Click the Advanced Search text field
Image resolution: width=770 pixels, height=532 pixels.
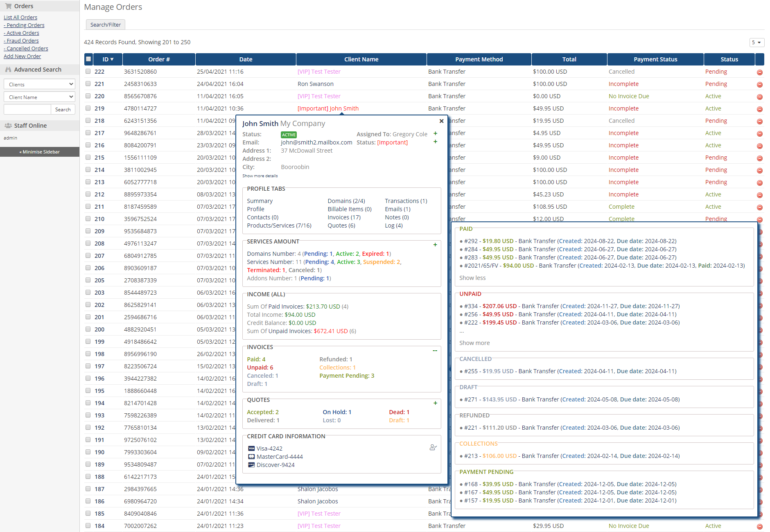(27, 109)
